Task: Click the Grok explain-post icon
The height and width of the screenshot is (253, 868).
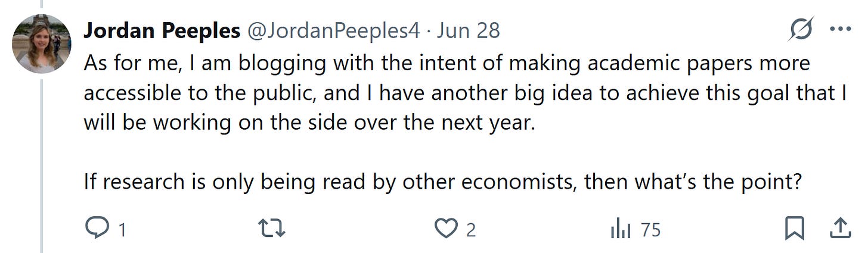Action: pos(800,29)
